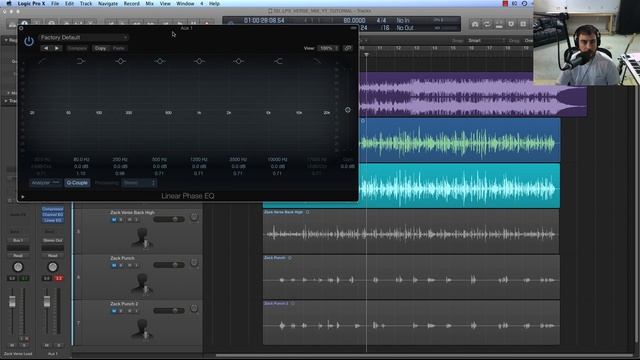Toggle the 3500 Hz bell band icon
Viewport: 640px width, 360px height.
pos(239,61)
